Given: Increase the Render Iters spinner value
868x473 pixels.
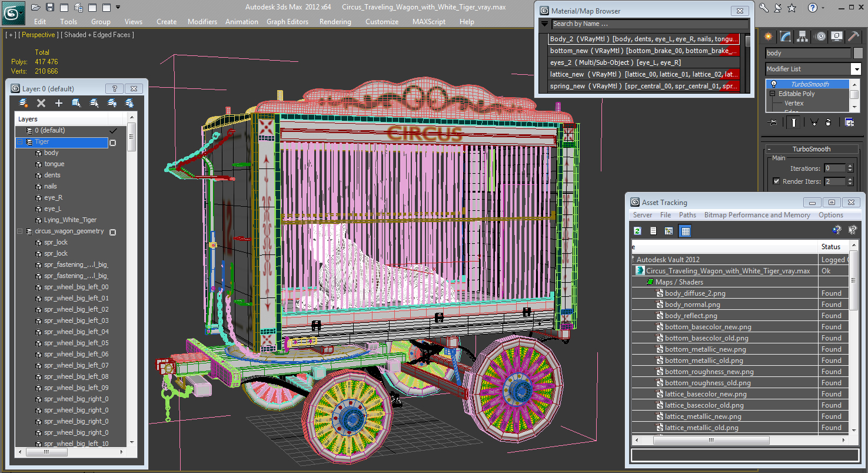Looking at the screenshot, I should tap(850, 179).
